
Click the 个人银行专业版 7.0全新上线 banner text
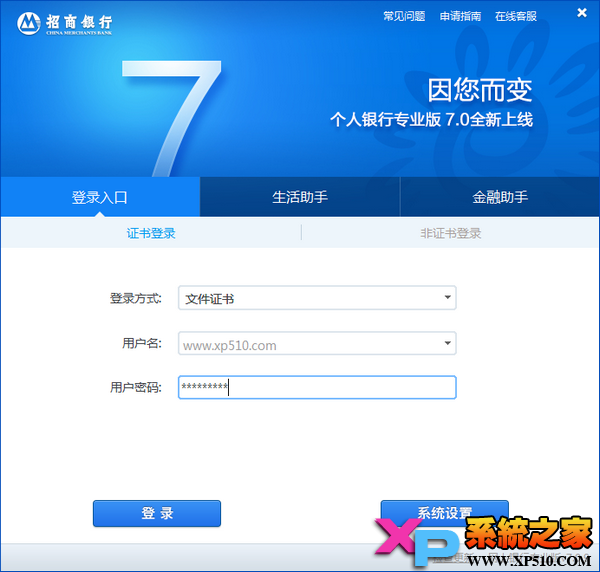[432, 119]
